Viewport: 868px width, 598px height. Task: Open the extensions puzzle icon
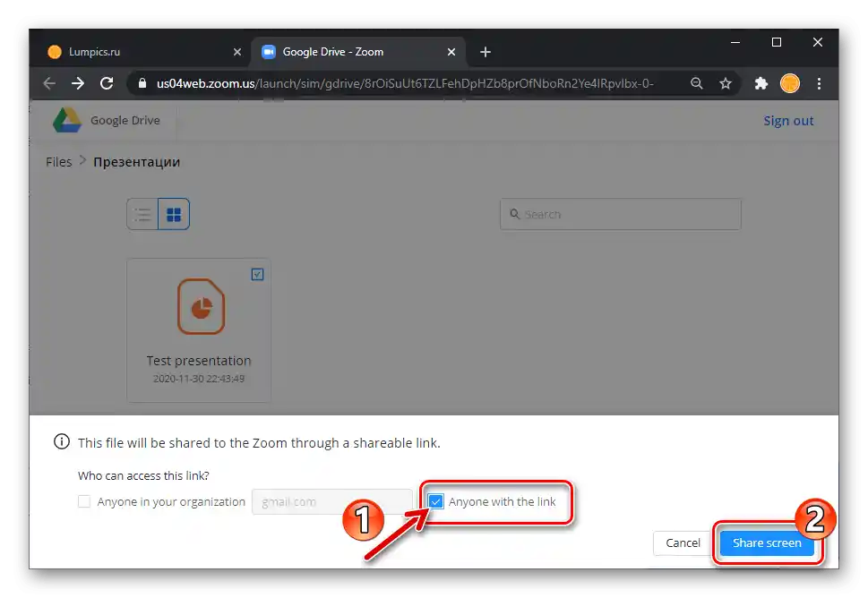pos(761,83)
